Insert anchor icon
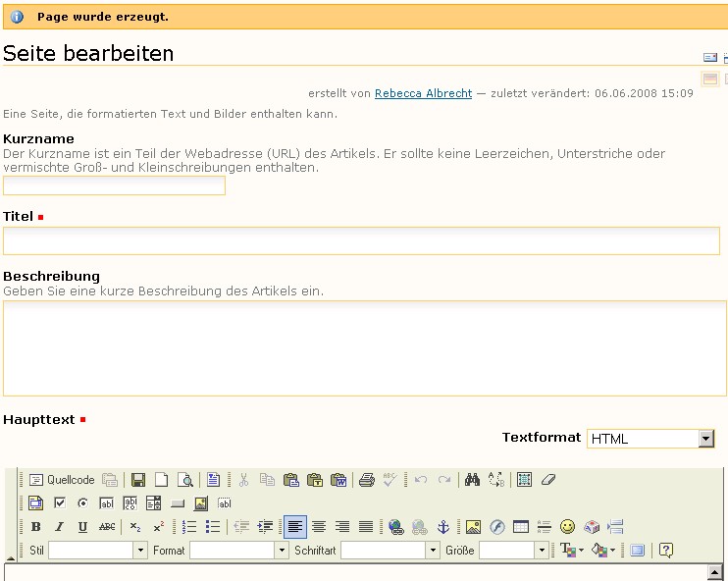Viewport: 728px width, 581px height. pos(443,527)
